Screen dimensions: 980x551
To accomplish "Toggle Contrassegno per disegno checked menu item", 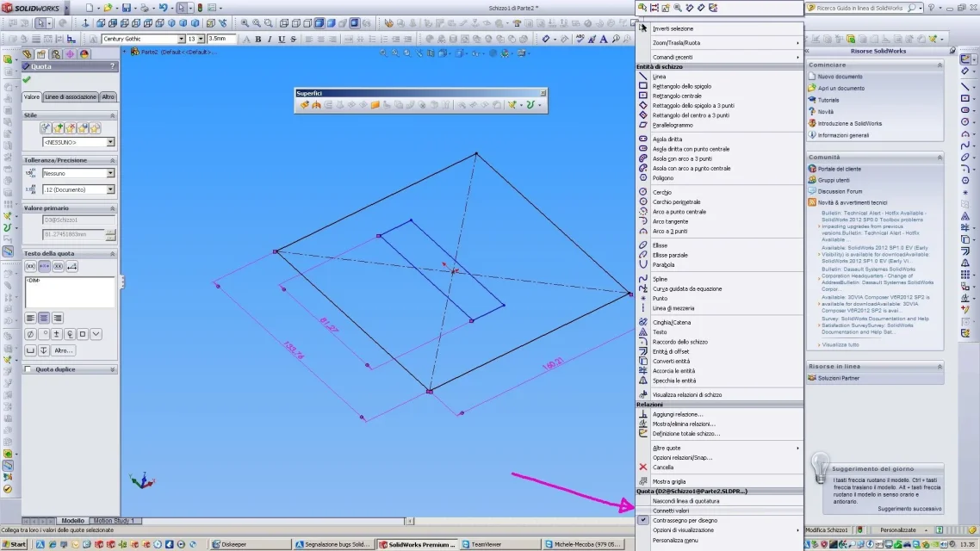I will click(x=685, y=520).
